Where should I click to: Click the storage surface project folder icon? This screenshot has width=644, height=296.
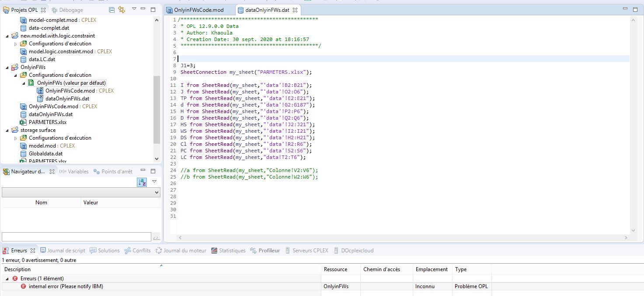pos(15,130)
